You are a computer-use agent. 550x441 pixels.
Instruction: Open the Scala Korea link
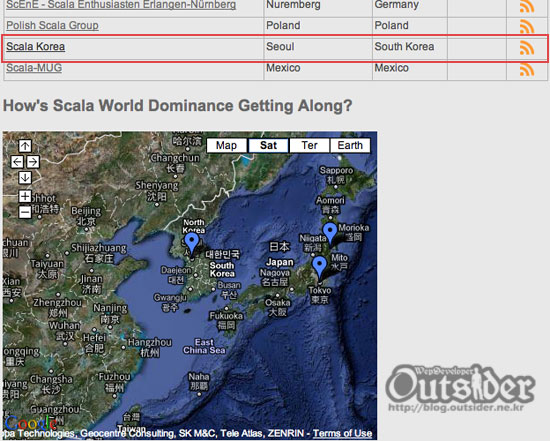[35, 47]
